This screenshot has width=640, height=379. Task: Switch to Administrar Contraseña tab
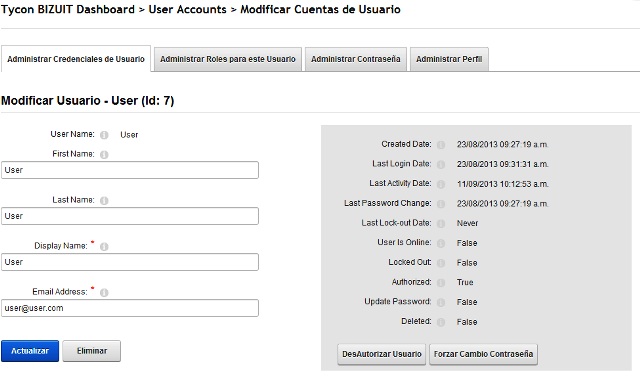pos(356,60)
